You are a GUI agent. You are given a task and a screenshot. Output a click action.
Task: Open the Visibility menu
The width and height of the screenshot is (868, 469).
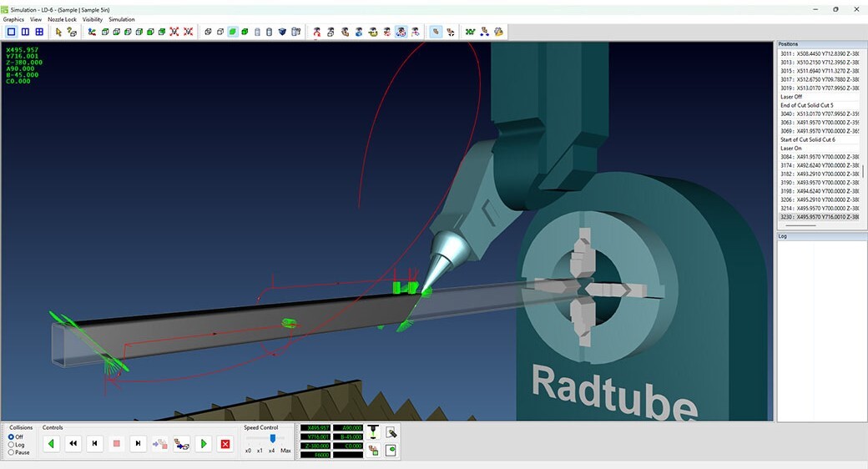(x=93, y=19)
